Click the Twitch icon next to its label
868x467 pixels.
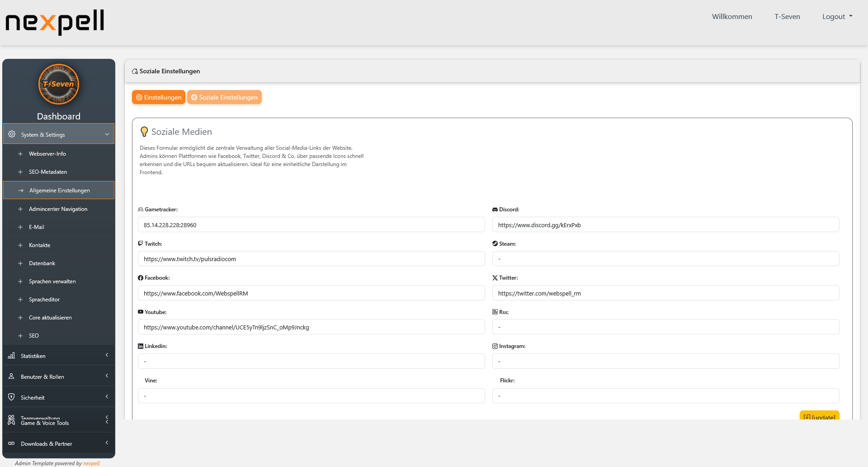(140, 243)
